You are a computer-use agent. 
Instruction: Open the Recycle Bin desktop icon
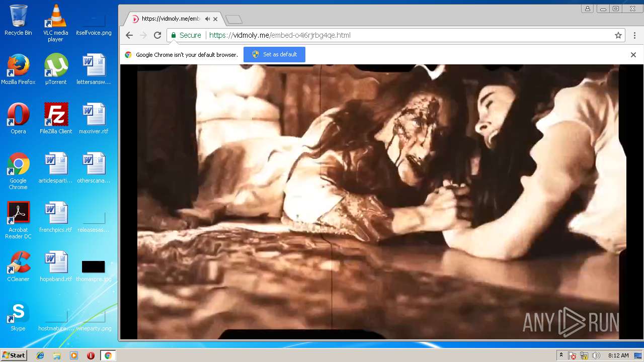pos(18,20)
